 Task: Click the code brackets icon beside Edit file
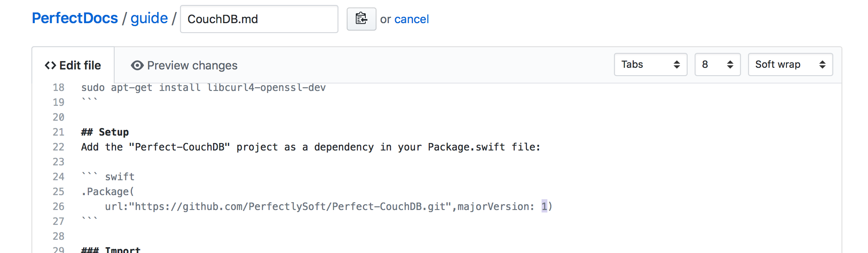point(50,65)
